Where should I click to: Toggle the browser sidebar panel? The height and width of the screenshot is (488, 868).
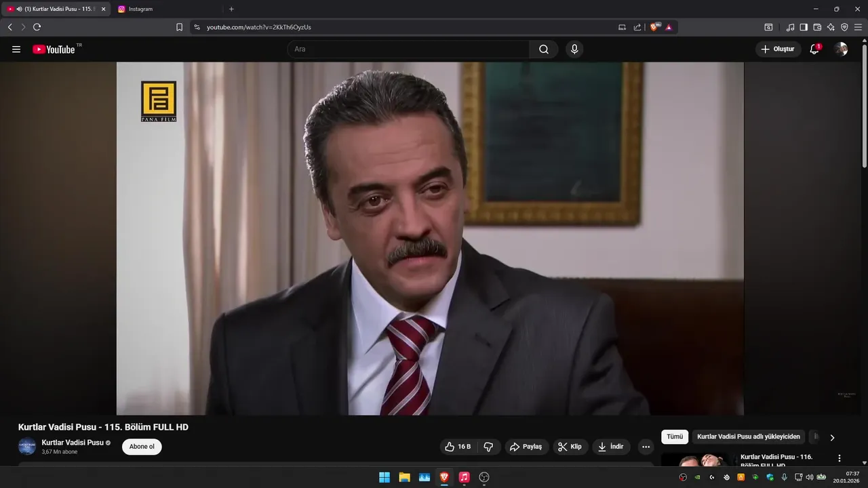804,27
